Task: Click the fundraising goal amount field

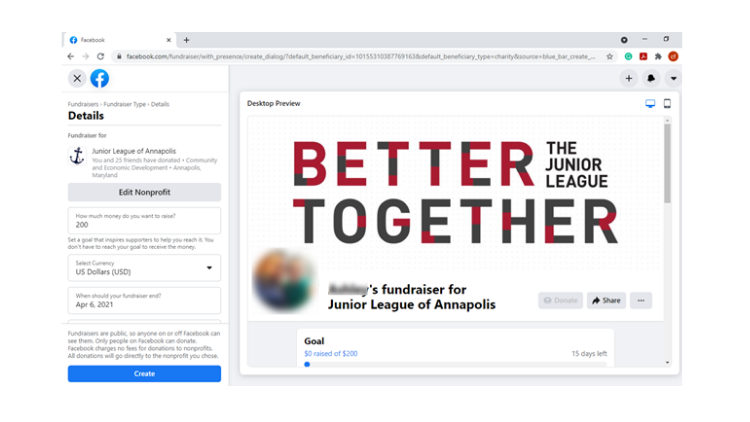Action: pos(144,221)
